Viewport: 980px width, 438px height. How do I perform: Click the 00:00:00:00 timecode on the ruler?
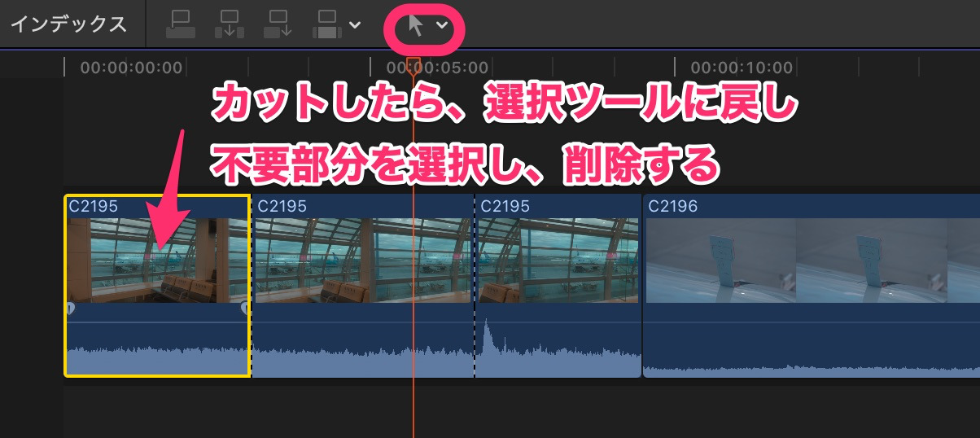tap(131, 68)
